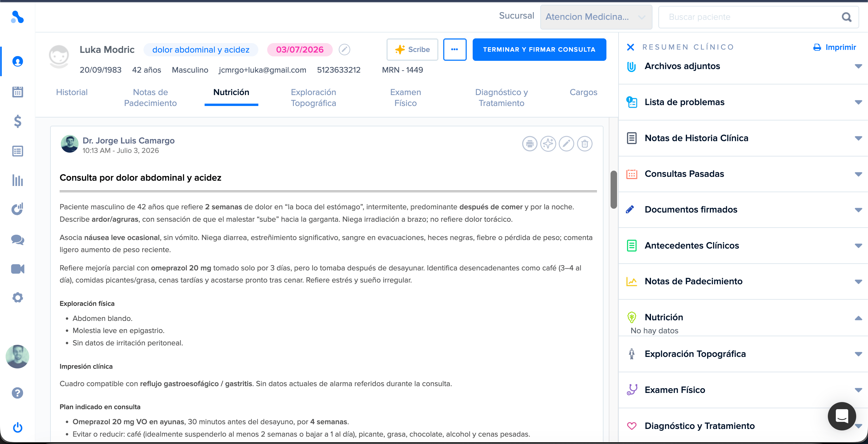Open the bar chart statistics icon
This screenshot has height=444, width=868.
click(x=17, y=180)
